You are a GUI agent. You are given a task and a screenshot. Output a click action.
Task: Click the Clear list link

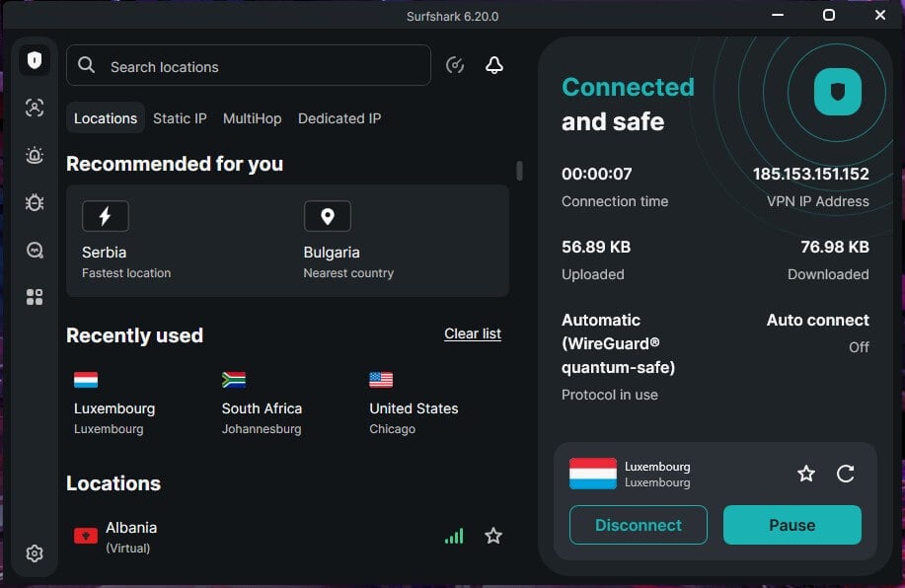coord(473,333)
